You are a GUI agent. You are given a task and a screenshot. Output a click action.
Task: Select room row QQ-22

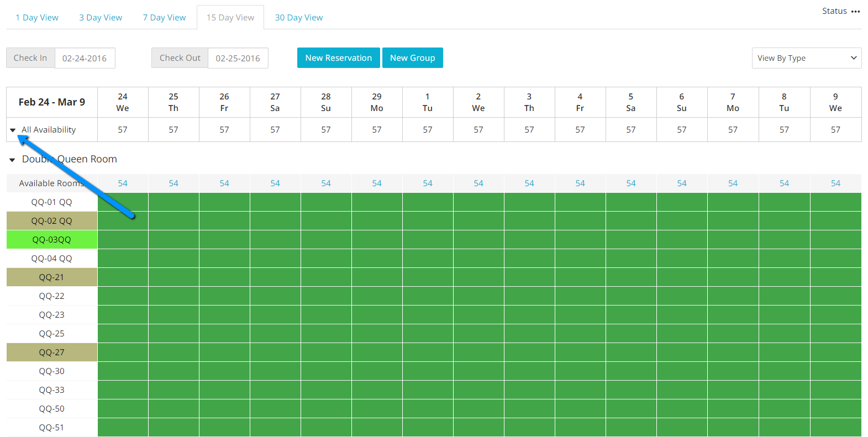(52, 296)
